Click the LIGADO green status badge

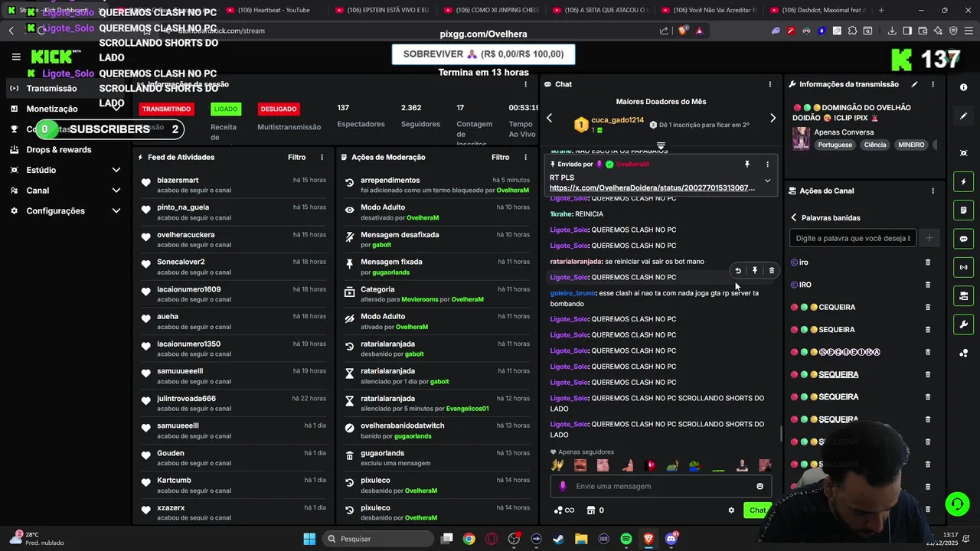tap(226, 109)
